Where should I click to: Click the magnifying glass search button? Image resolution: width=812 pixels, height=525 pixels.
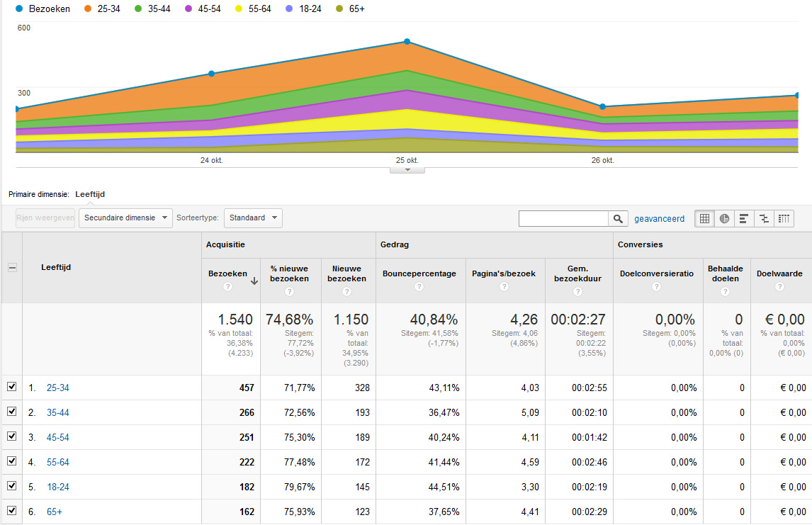(x=619, y=219)
